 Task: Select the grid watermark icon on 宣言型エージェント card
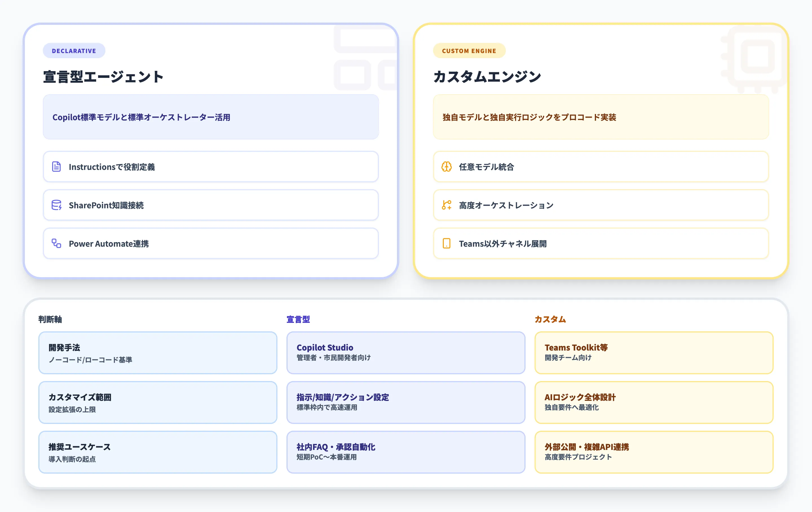point(366,59)
